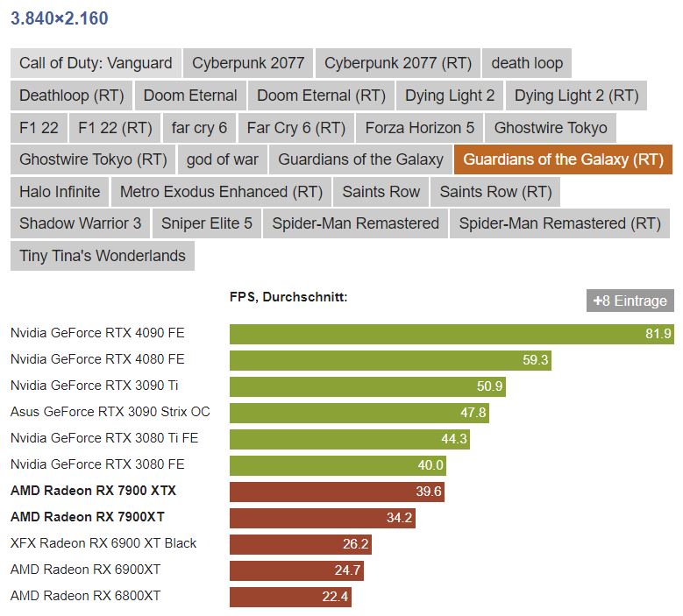Choose the Sniper Elite 5 tab
The height and width of the screenshot is (616, 683).
click(x=206, y=223)
